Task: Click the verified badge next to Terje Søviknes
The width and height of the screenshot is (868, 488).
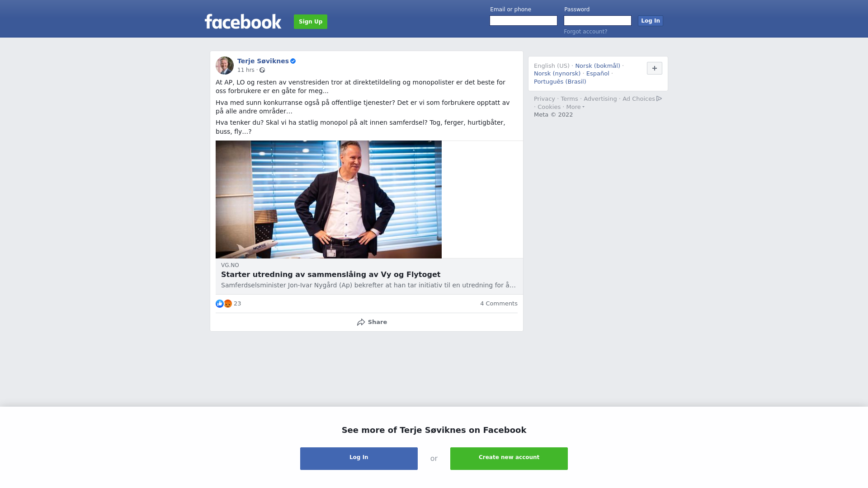Action: 293,61
